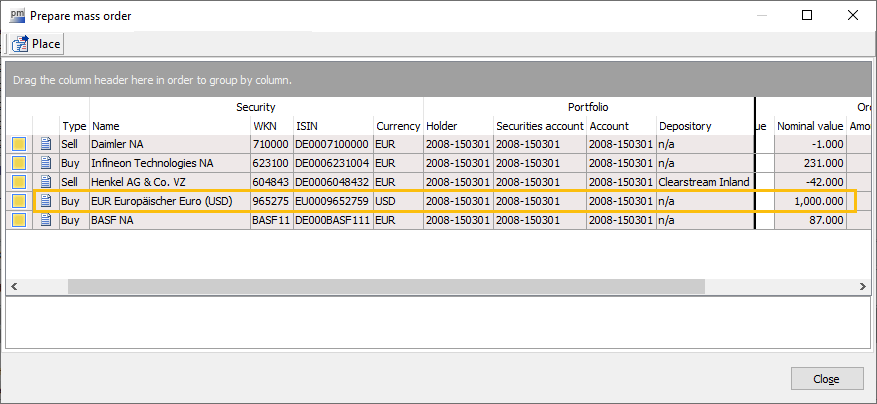Viewport: 877px width, 404px height.
Task: Click document icon in Daimler NA row
Action: [x=46, y=144]
